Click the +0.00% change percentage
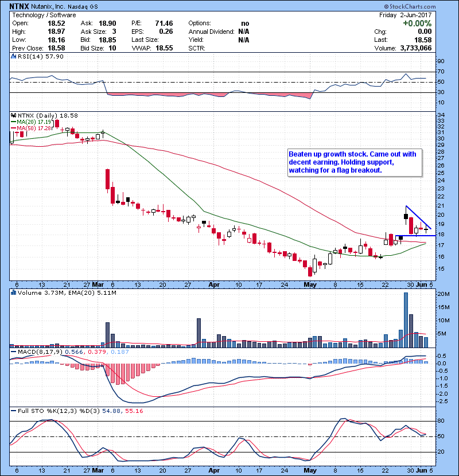Screen dimensions: 459x476 click(417, 24)
